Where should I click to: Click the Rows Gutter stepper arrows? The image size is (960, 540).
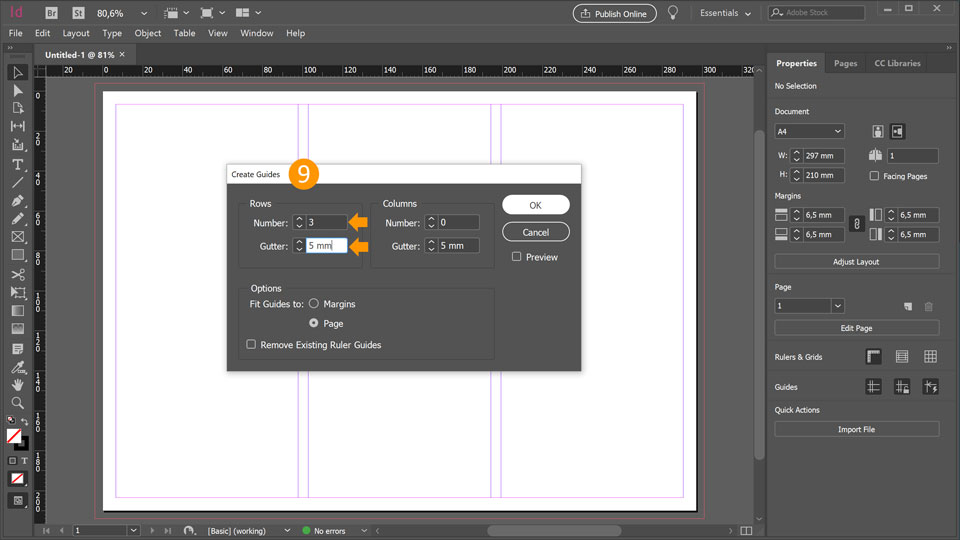coord(299,246)
